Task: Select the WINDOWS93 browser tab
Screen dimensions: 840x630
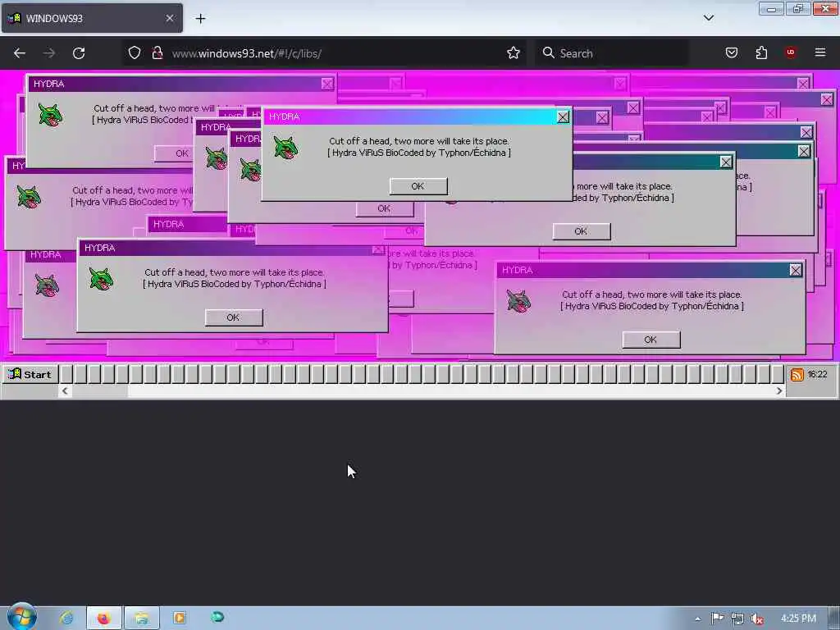Action: [92, 18]
